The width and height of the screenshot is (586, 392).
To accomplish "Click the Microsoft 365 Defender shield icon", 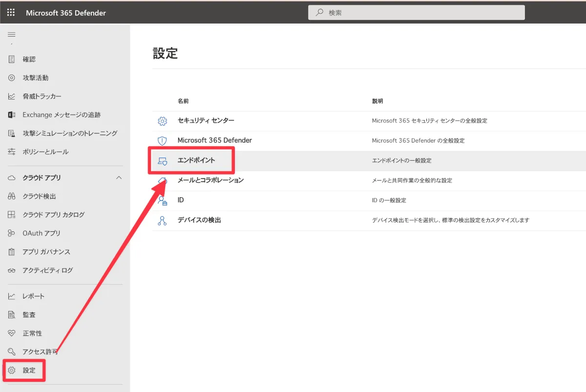I will pos(163,141).
